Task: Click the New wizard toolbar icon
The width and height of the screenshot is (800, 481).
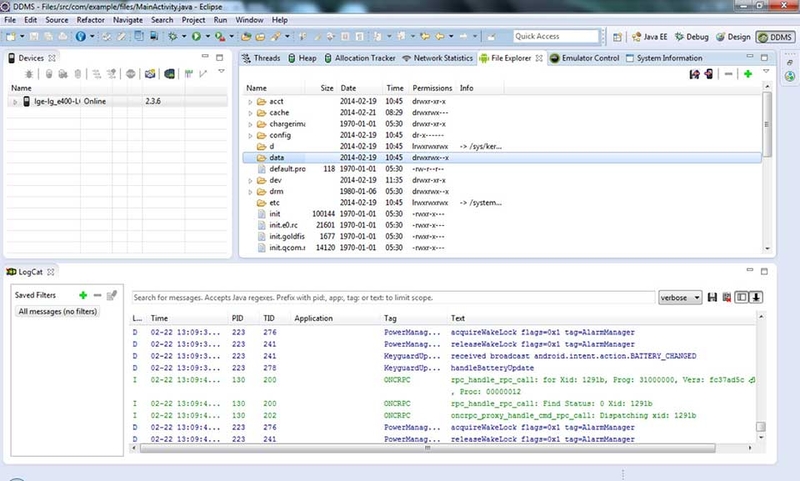Action: (11, 36)
